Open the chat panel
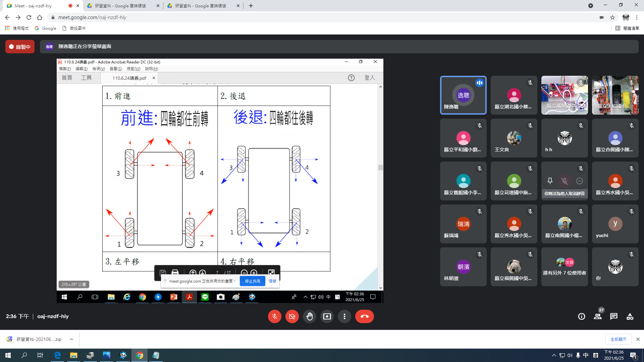 pyautogui.click(x=614, y=316)
